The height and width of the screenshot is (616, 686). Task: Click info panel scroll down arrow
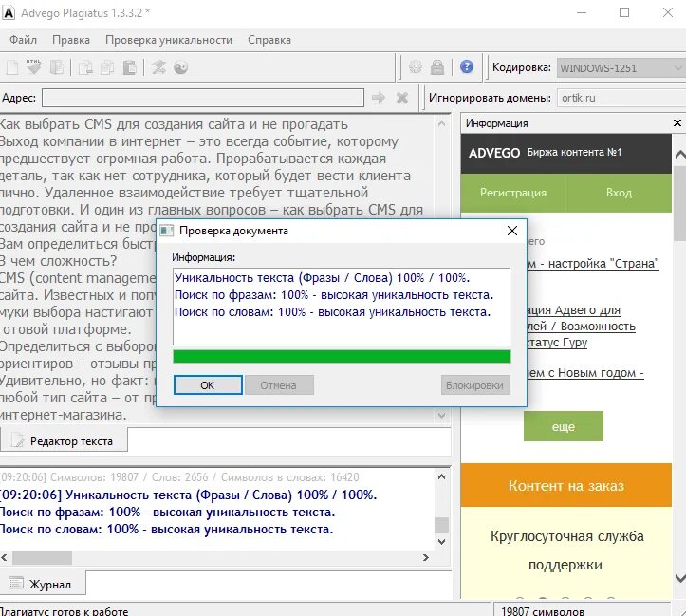(x=680, y=578)
